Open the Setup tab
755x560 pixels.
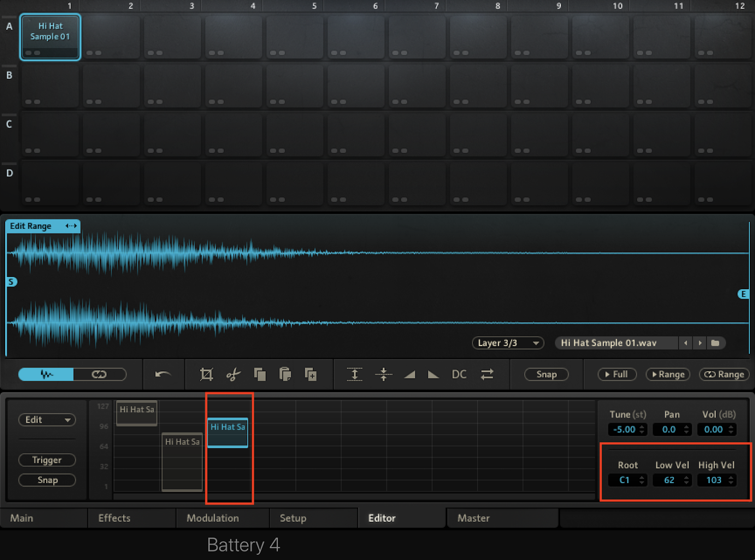(313, 518)
